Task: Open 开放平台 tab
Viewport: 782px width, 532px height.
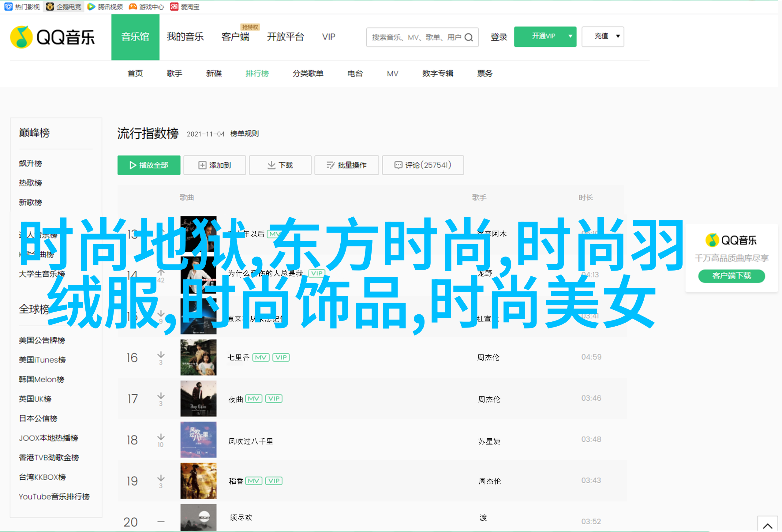Action: (285, 37)
